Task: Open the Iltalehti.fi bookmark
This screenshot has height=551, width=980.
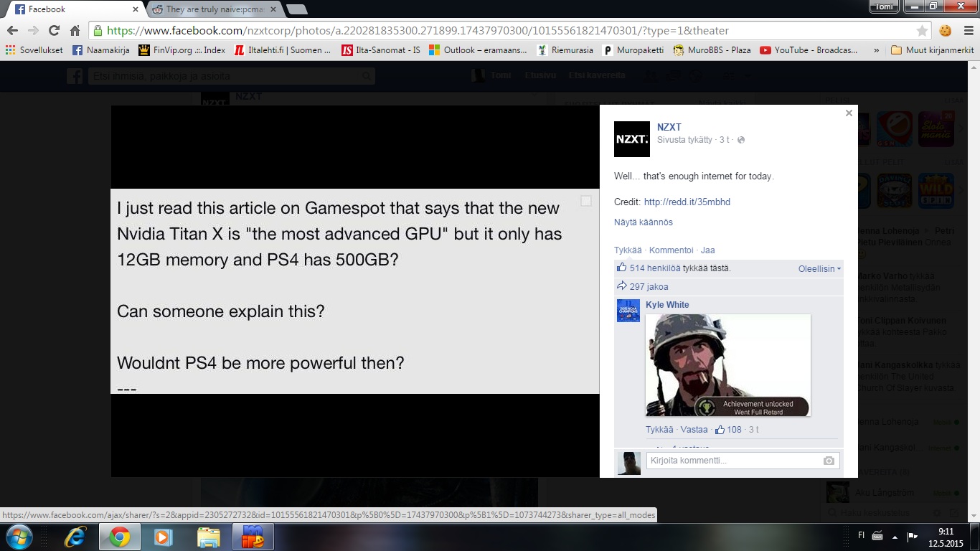Action: coord(283,50)
